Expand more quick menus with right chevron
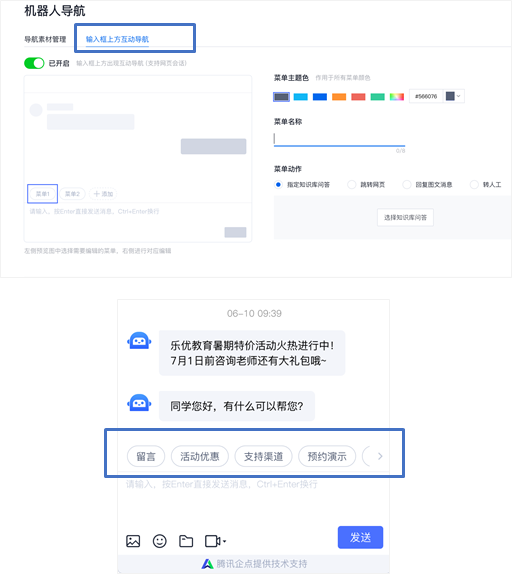Image resolution: width=512 pixels, height=574 pixels. click(x=380, y=456)
